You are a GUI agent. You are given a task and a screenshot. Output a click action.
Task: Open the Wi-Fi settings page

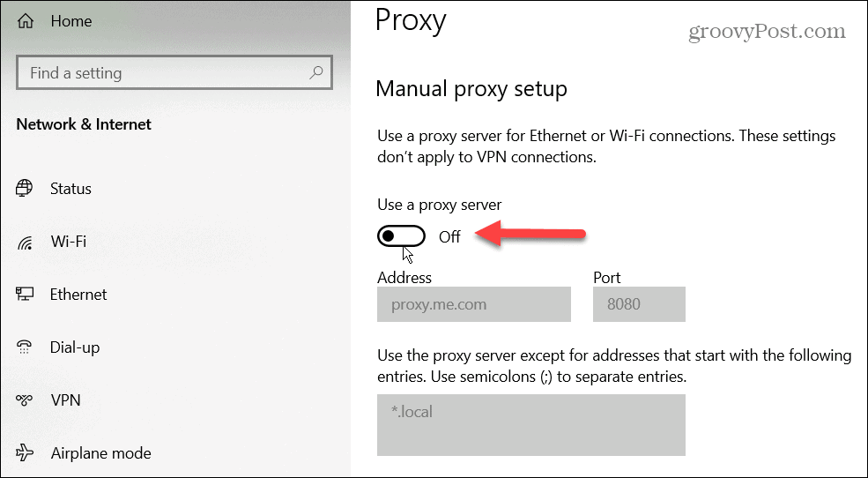pyautogui.click(x=69, y=242)
